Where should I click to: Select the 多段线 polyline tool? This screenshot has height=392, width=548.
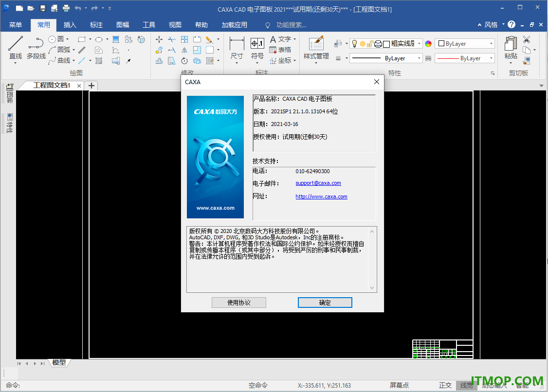click(36, 48)
